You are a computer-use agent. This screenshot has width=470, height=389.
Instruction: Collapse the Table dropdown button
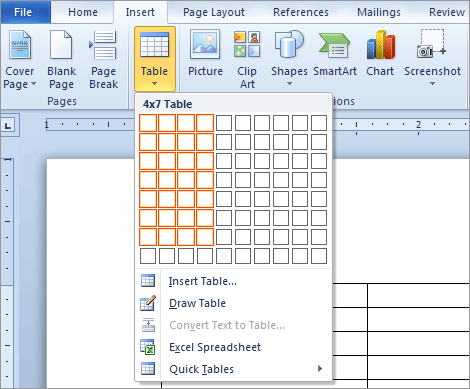point(155,59)
